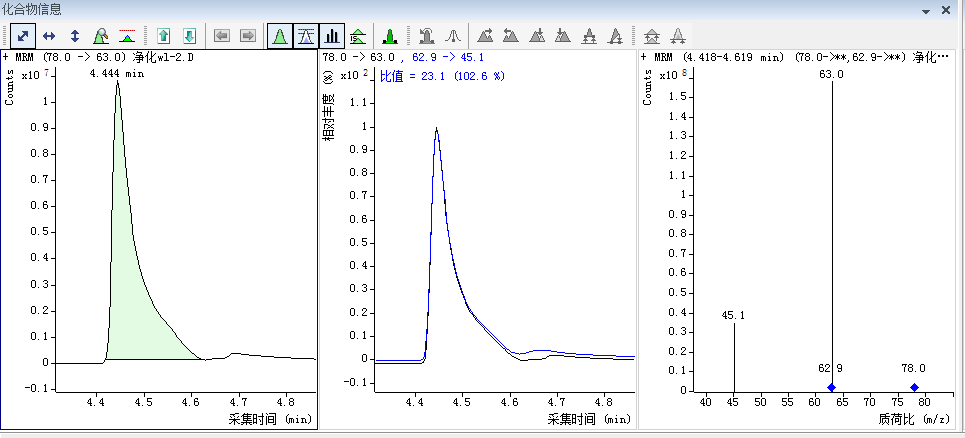Choose the zoom-to-peak magnifier icon
This screenshot has height=438, width=965.
click(x=101, y=36)
